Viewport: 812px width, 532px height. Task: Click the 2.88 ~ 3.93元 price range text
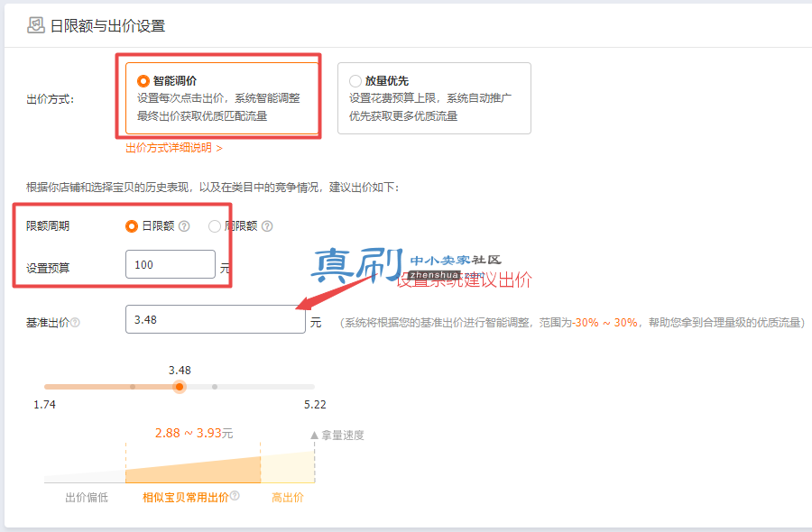(194, 433)
